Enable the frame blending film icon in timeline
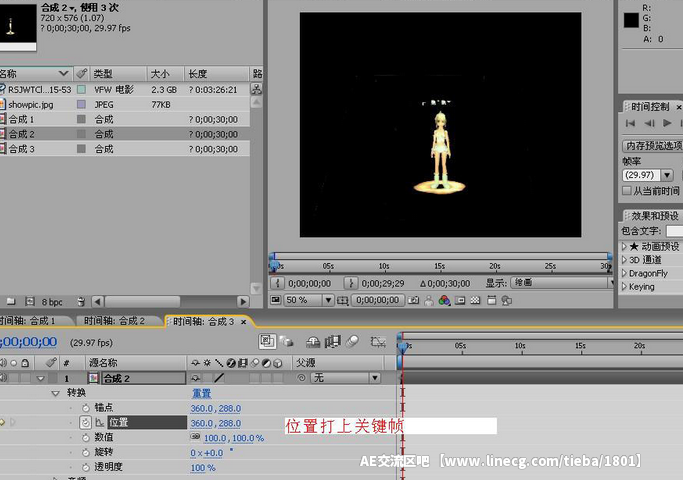Viewport: 683px width, 480px height. [333, 342]
